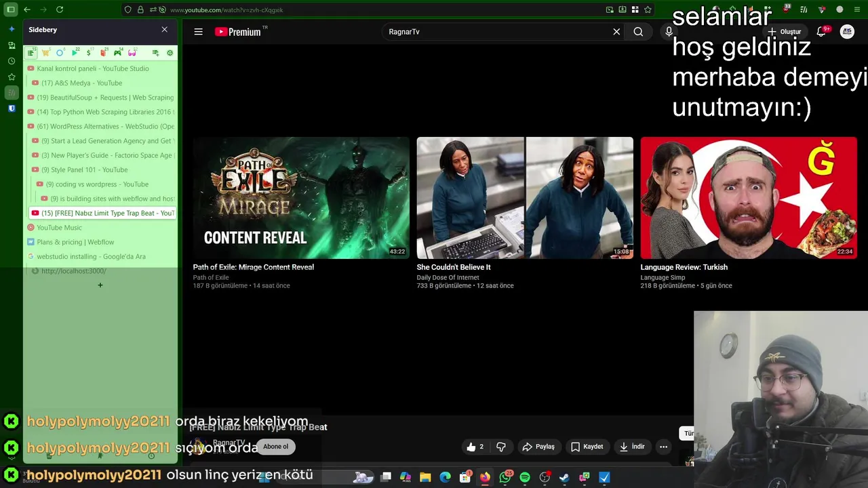
Task: Open Spotify from the taskbar
Action: pyautogui.click(x=525, y=478)
